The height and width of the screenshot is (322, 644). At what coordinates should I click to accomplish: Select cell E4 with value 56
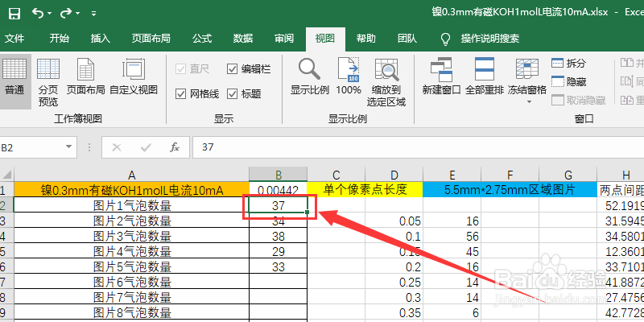pos(452,236)
